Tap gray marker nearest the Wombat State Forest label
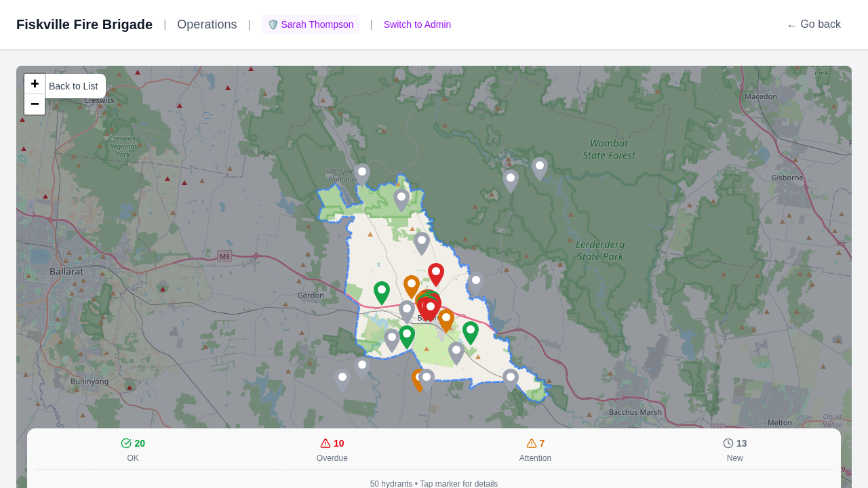 click(540, 169)
